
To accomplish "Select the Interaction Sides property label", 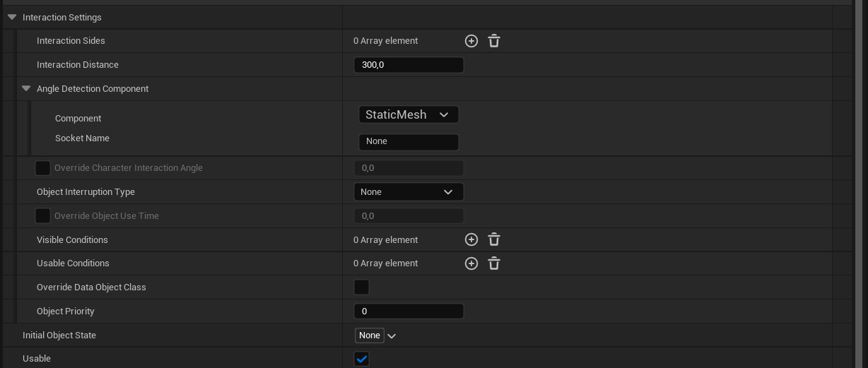I will pyautogui.click(x=71, y=41).
